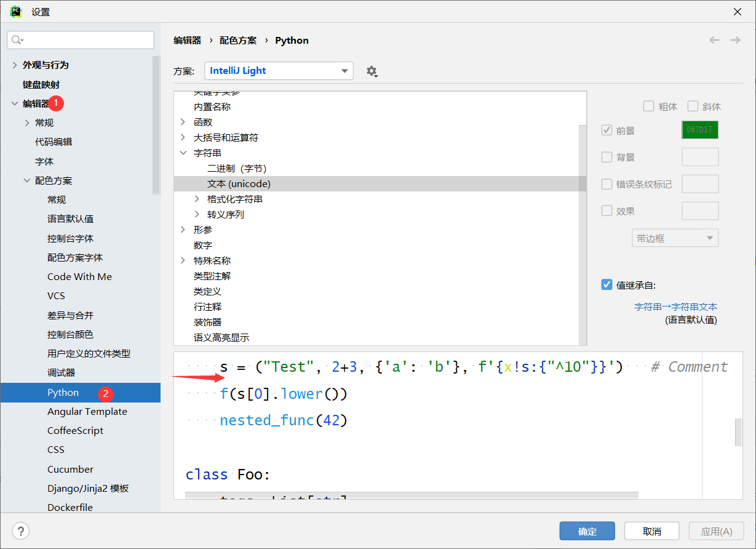Click the attribute tree vertical scrollbar
756x549 pixels.
pyautogui.click(x=583, y=234)
